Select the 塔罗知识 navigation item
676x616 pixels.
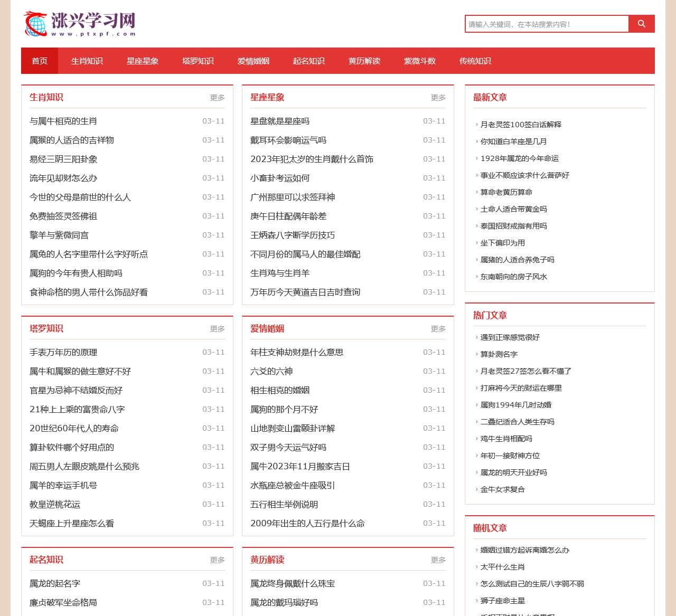click(198, 61)
